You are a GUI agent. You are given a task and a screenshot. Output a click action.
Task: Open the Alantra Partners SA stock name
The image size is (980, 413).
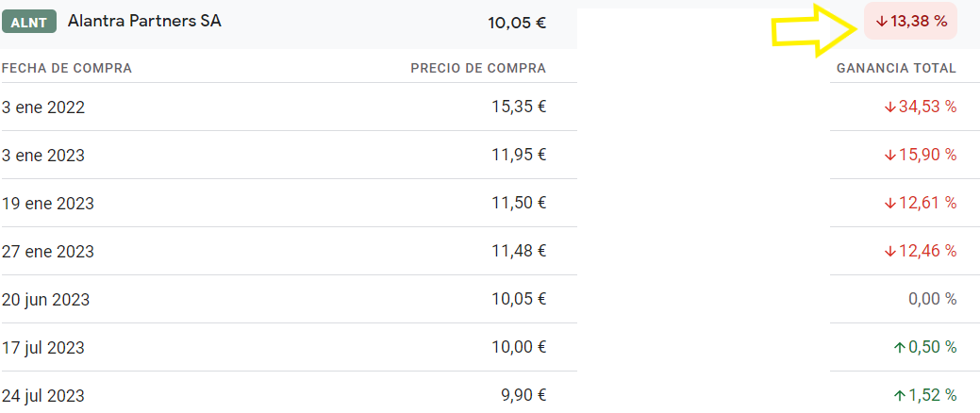[144, 22]
